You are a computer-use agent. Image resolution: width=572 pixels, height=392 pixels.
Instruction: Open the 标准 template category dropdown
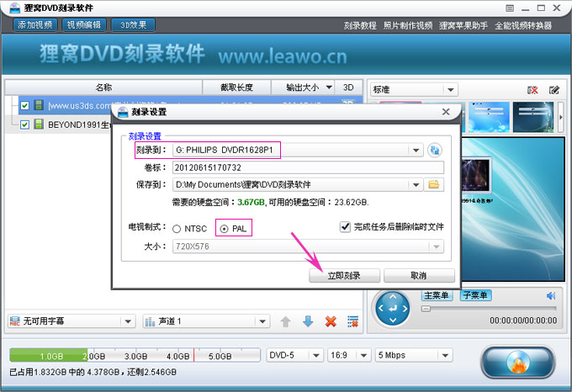(x=451, y=90)
